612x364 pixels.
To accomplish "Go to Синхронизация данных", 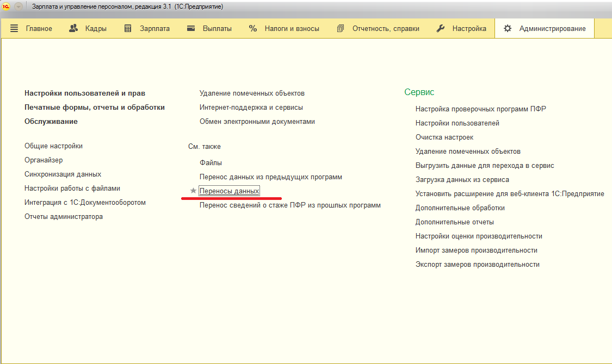I will (x=63, y=174).
